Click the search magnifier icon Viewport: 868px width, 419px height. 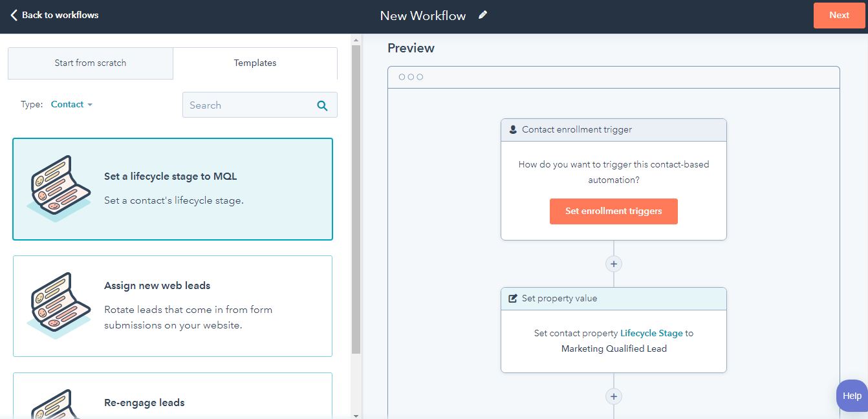(x=322, y=105)
